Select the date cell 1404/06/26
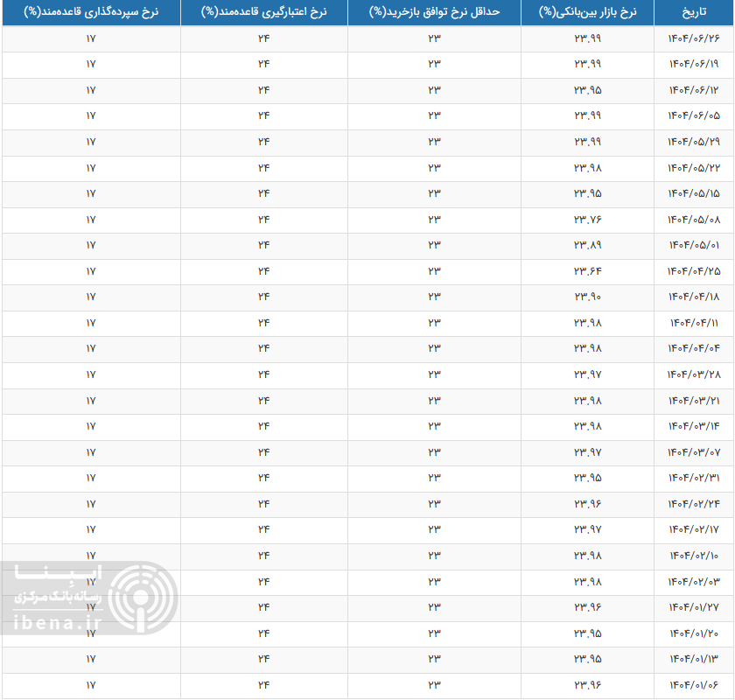 pyautogui.click(x=694, y=39)
